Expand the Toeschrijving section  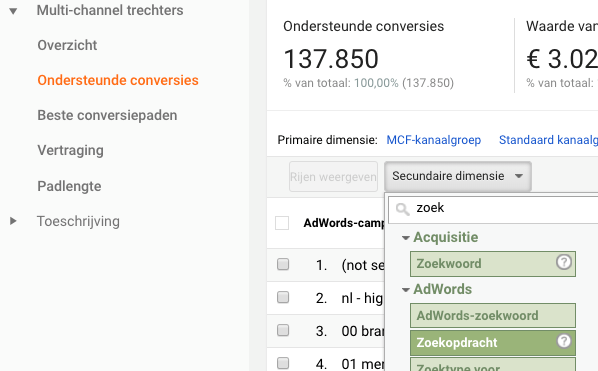[13, 221]
